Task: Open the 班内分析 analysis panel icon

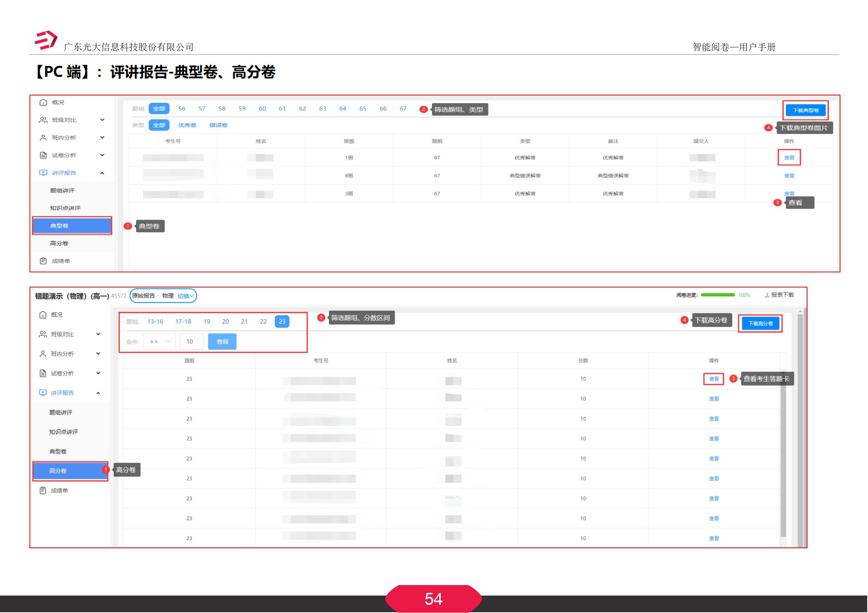Action: click(x=43, y=137)
